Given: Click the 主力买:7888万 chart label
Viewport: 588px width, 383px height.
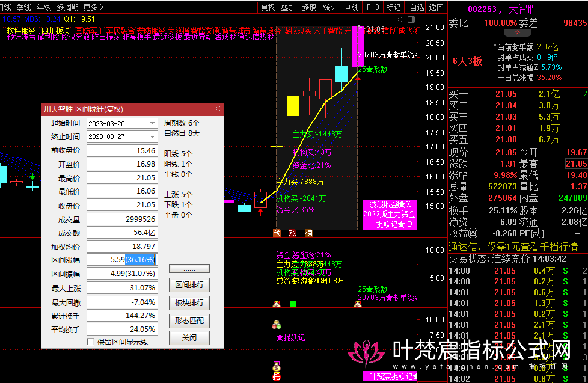Looking at the screenshot, I should (299, 182).
